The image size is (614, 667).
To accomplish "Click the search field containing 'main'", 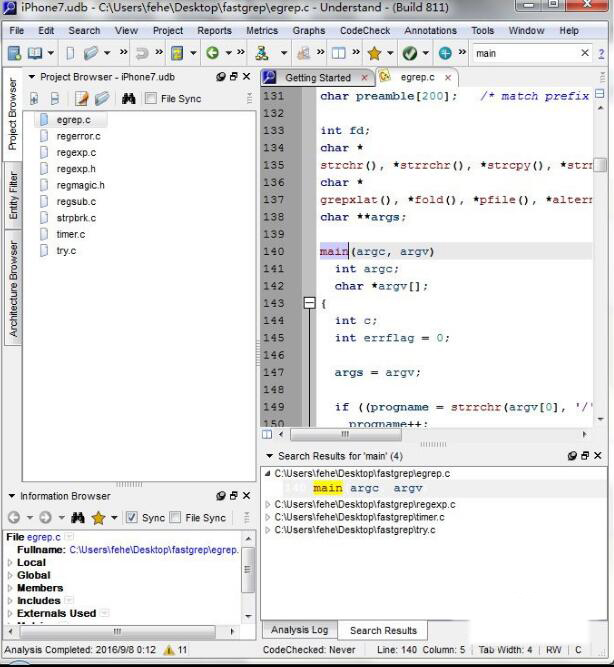I will click(528, 53).
